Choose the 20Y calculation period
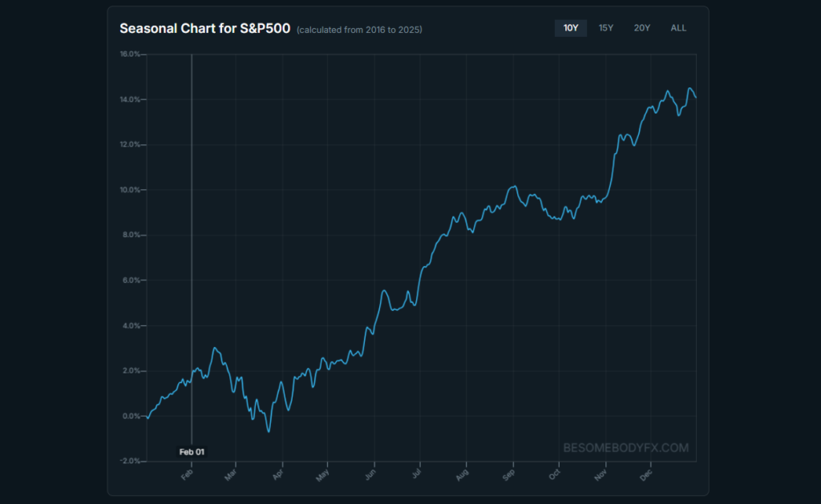 click(x=642, y=28)
